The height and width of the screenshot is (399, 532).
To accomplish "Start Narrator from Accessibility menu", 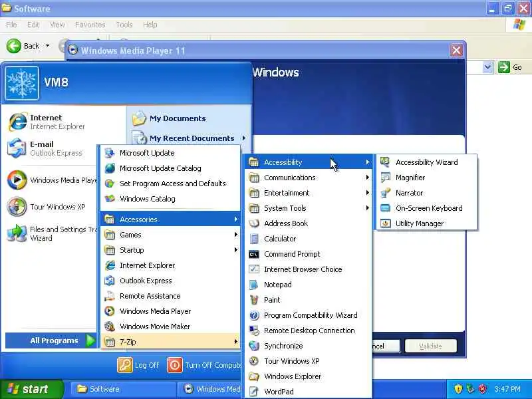I will (426, 193).
